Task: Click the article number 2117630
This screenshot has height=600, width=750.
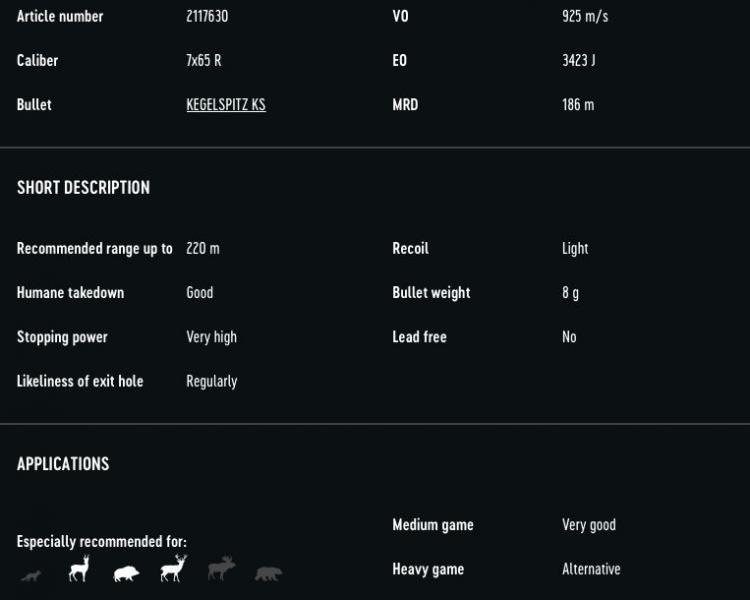Action: point(207,17)
